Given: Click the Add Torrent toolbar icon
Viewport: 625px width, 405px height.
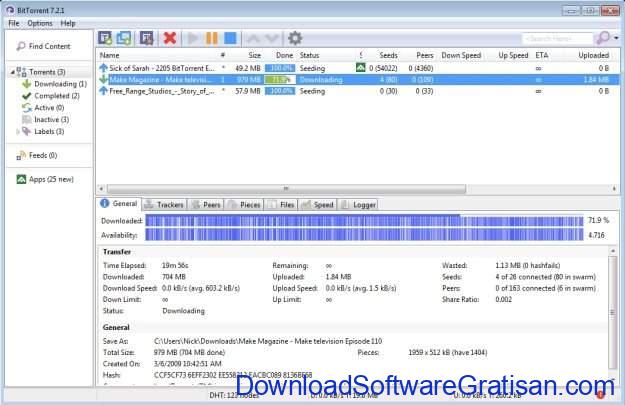Looking at the screenshot, I should 105,38.
